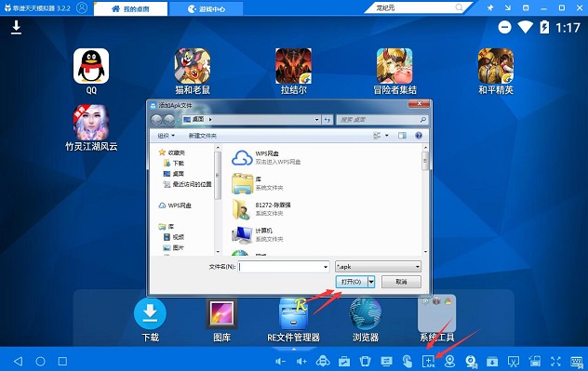588x371 pixels.
Task: Open the 系统工具 folder
Action: point(437,313)
